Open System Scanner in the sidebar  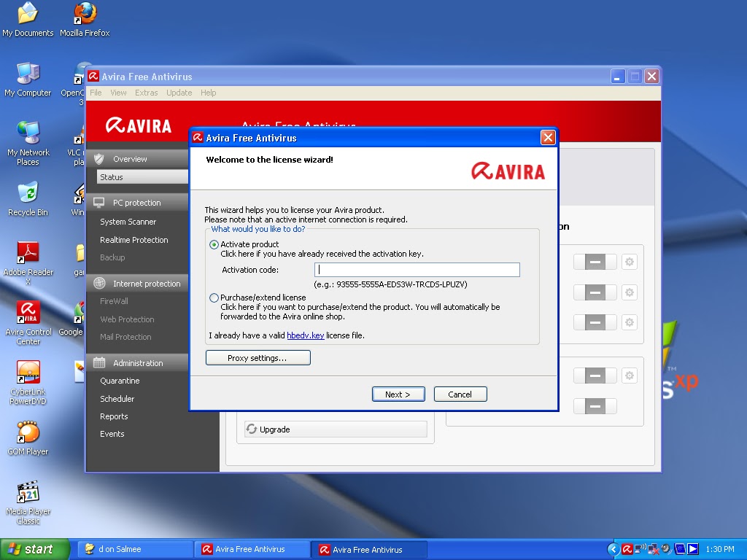click(x=128, y=222)
